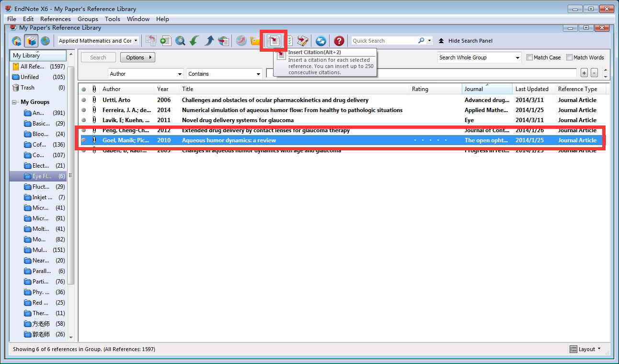The width and height of the screenshot is (619, 364).
Task: Open the Trash group
Action: (38, 88)
